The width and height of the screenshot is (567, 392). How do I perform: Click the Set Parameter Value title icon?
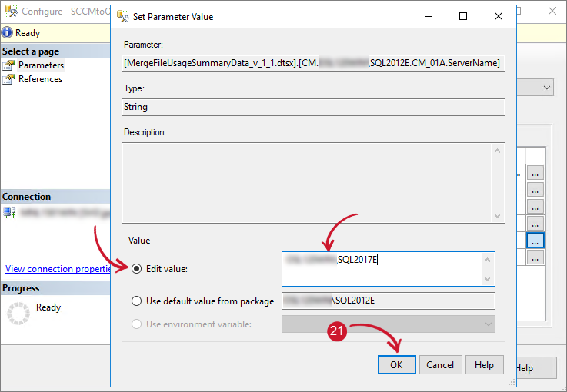[123, 17]
